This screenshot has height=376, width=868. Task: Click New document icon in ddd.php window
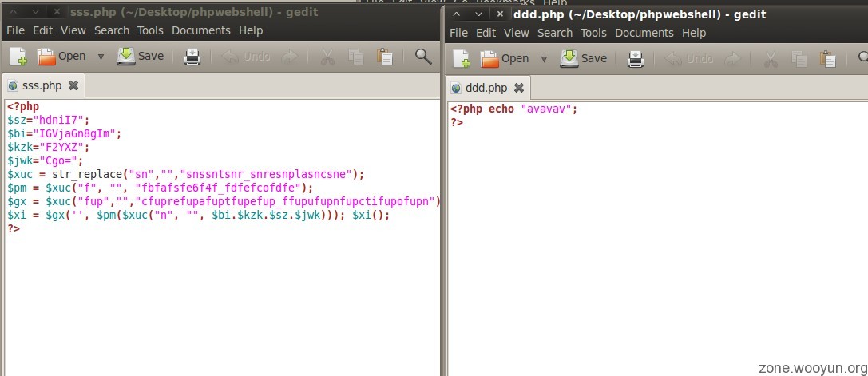(x=462, y=59)
